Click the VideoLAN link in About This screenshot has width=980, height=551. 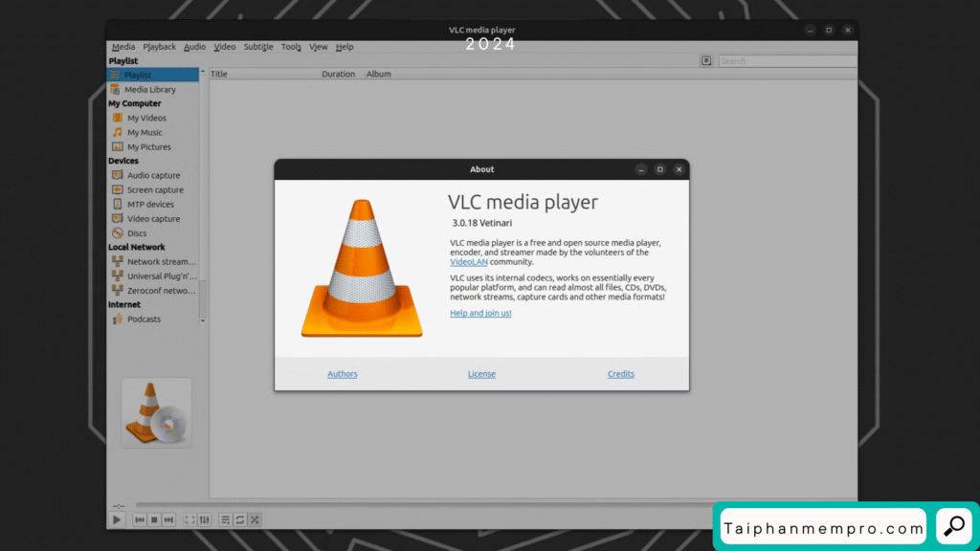point(469,262)
